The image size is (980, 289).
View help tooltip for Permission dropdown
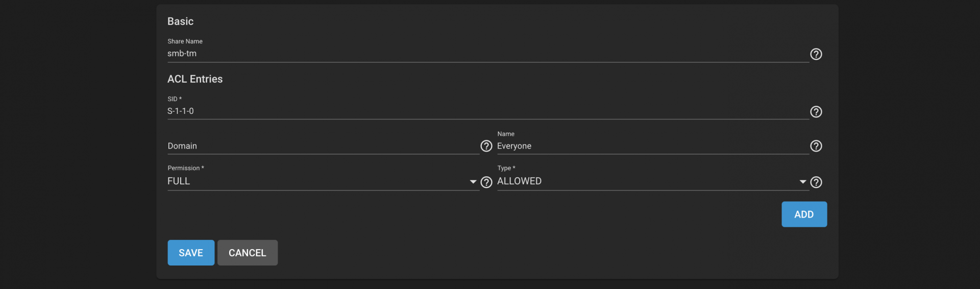point(486,182)
